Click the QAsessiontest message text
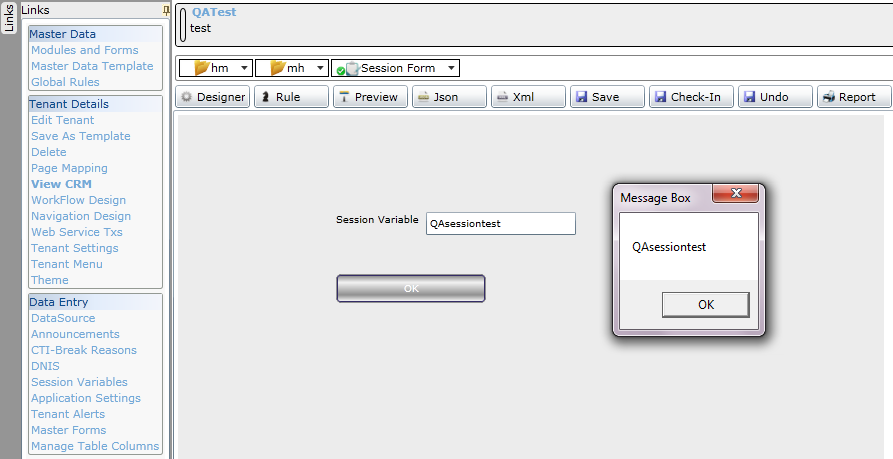Image resolution: width=893 pixels, height=459 pixels. tap(669, 247)
